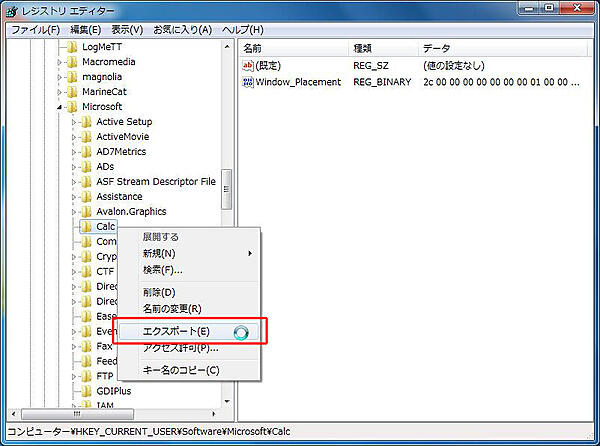Select the Window_Placement value name
The height and width of the screenshot is (446, 600).
298,82
